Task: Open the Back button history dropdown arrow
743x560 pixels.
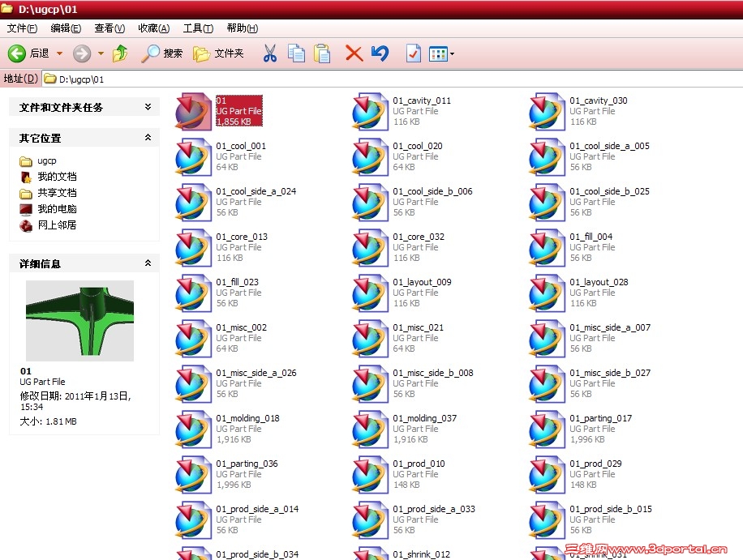Action: tap(60, 53)
